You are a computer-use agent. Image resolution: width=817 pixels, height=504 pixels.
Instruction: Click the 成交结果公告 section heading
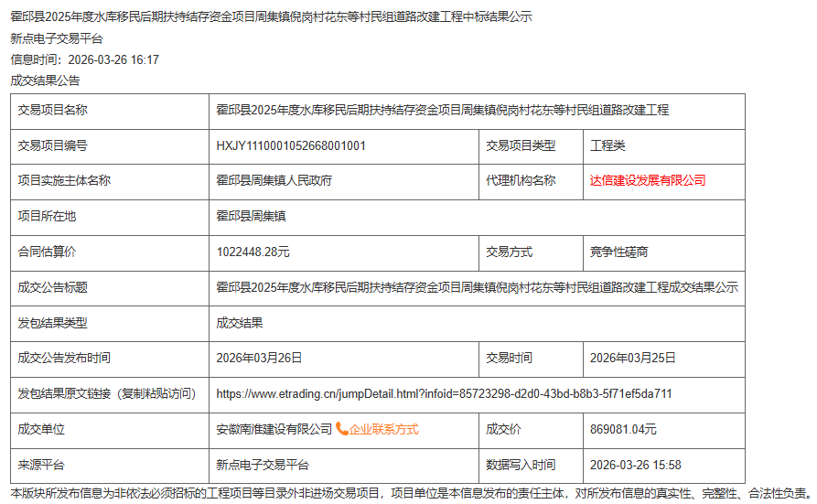45,80
